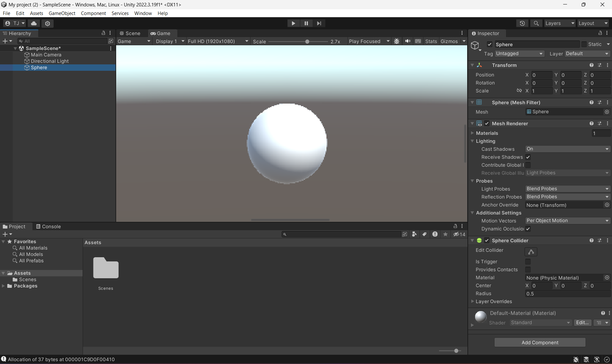This screenshot has height=364, width=612.
Task: Open the GameObject menu
Action: tap(62, 13)
